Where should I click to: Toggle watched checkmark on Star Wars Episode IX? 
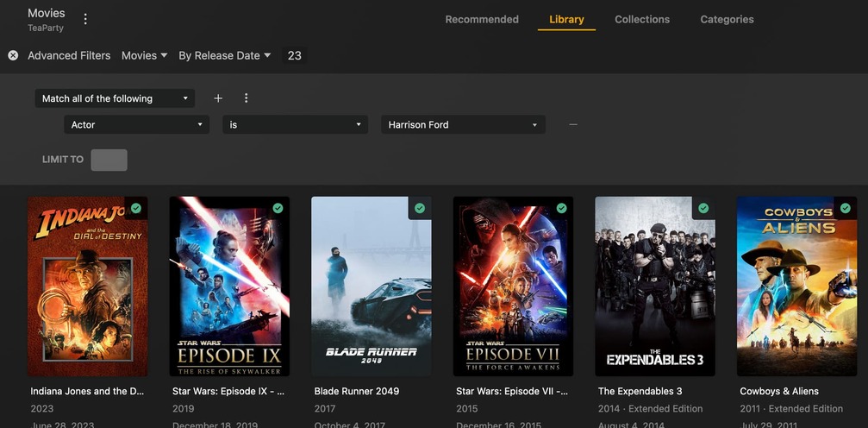[x=278, y=208]
